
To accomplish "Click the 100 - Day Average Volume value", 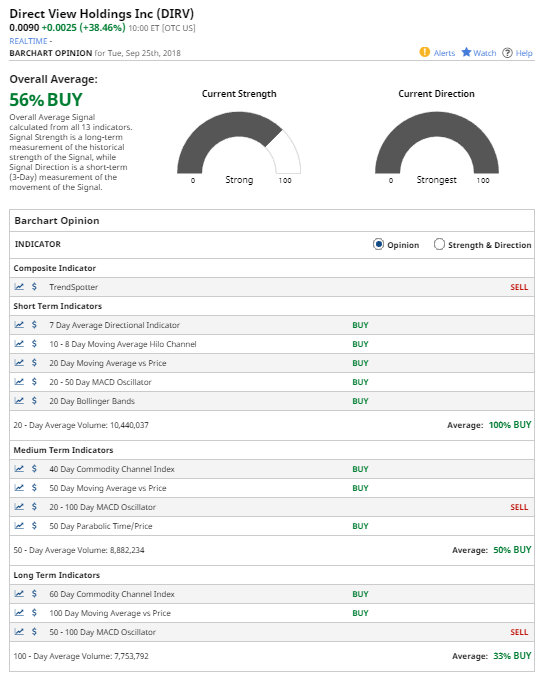I will 131,656.
